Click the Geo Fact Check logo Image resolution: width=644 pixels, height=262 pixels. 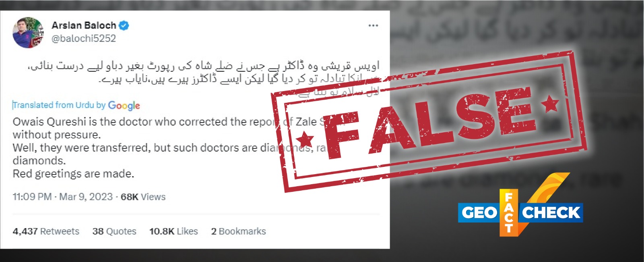point(520,205)
